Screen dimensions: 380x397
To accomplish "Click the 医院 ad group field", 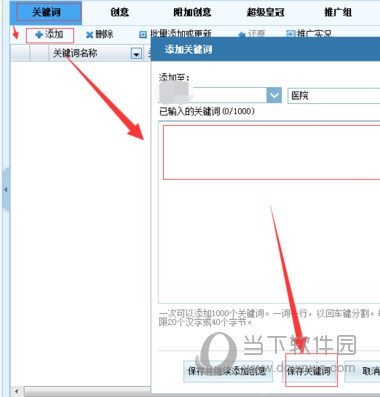I will pos(334,96).
